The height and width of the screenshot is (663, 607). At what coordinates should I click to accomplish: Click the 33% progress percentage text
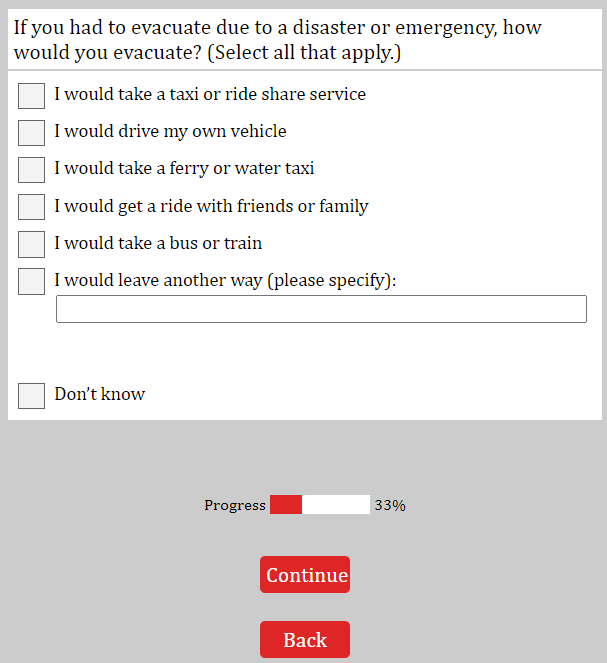390,506
